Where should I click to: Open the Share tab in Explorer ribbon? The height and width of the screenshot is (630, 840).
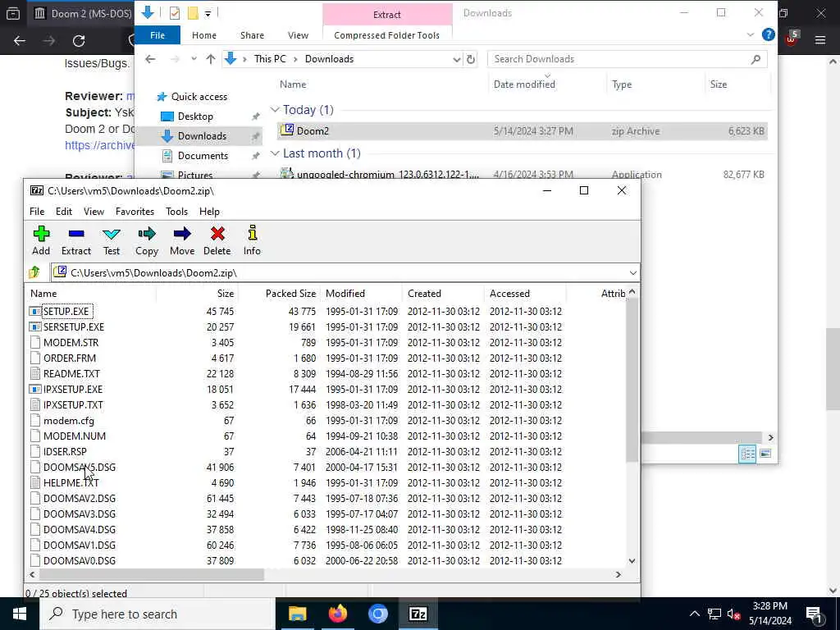point(252,35)
